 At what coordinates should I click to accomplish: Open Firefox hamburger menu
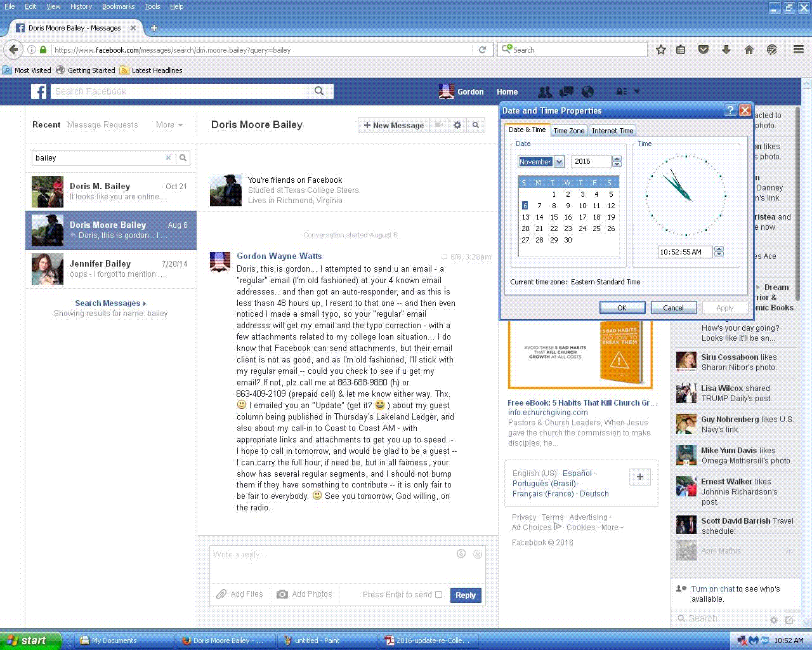[799, 50]
